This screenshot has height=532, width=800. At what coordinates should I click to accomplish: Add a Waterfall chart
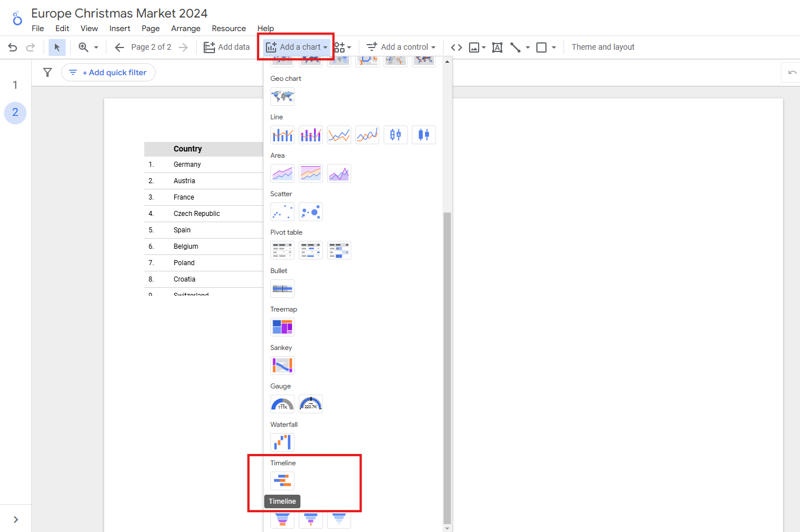(x=282, y=443)
